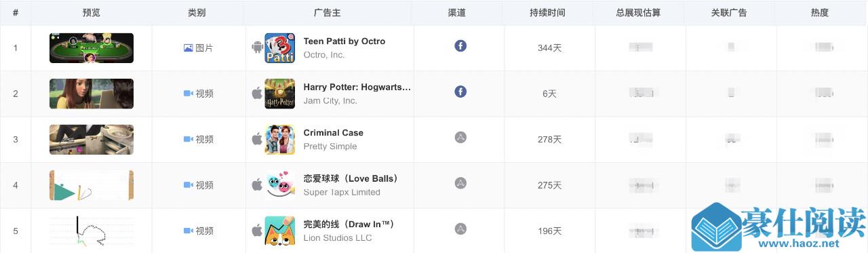The width and height of the screenshot is (868, 253).
Task: Click the Harry Potter Hogwarts app icon
Action: click(x=279, y=94)
